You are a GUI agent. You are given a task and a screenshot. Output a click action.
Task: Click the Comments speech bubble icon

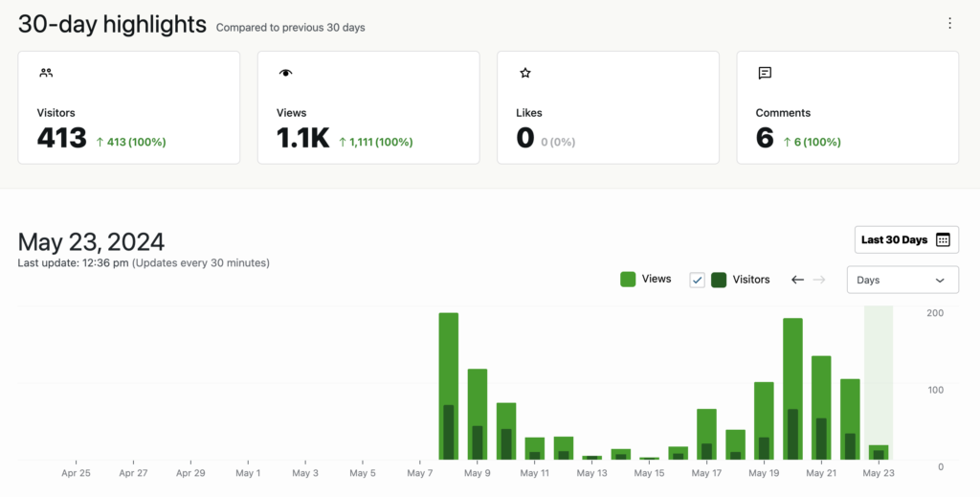tap(764, 73)
